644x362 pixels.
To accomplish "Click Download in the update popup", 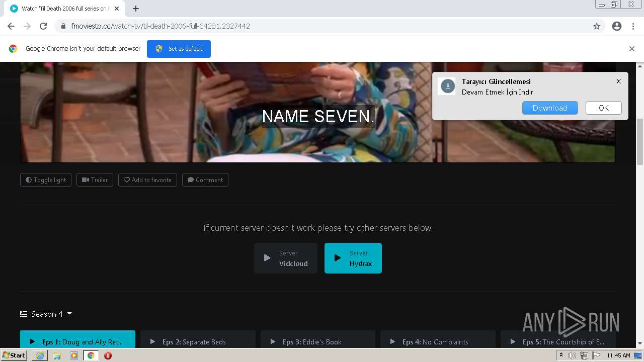I will 550,108.
